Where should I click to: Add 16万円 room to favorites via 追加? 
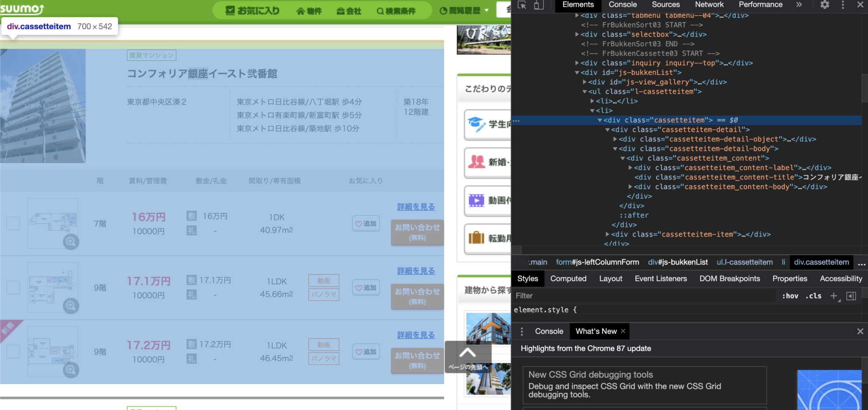click(366, 223)
